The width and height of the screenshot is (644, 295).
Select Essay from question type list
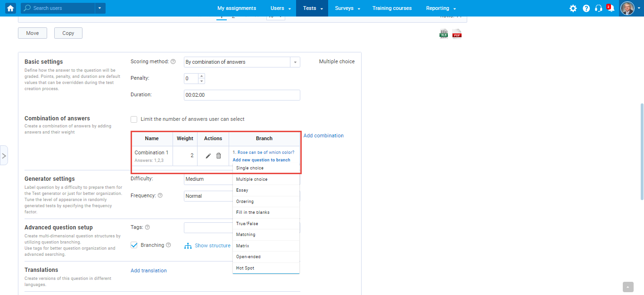coord(242,190)
